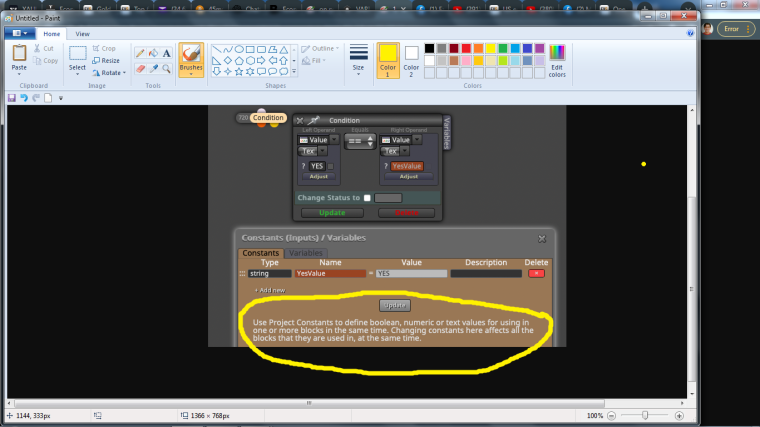The width and height of the screenshot is (760, 427).
Task: Activate the Color 1 button
Action: point(388,61)
